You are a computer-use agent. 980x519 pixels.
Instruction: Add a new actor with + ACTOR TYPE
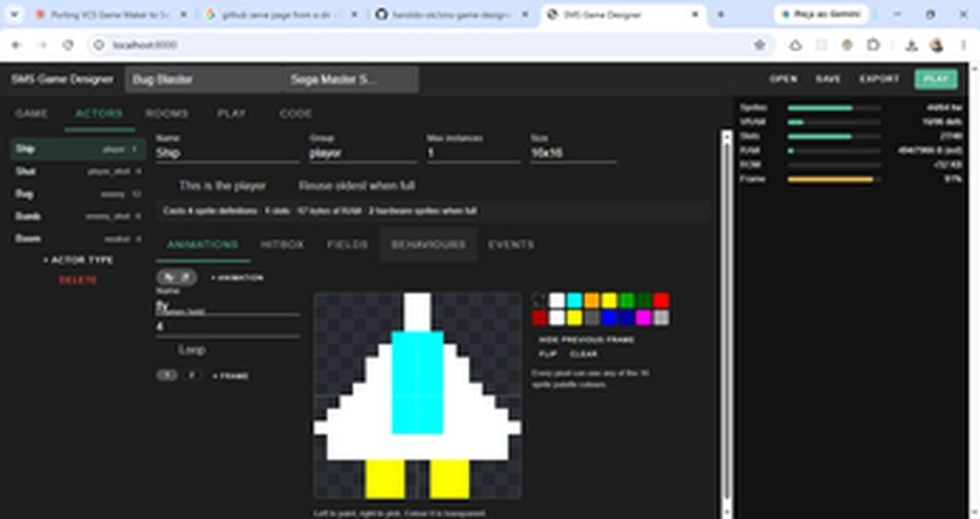[x=78, y=259]
